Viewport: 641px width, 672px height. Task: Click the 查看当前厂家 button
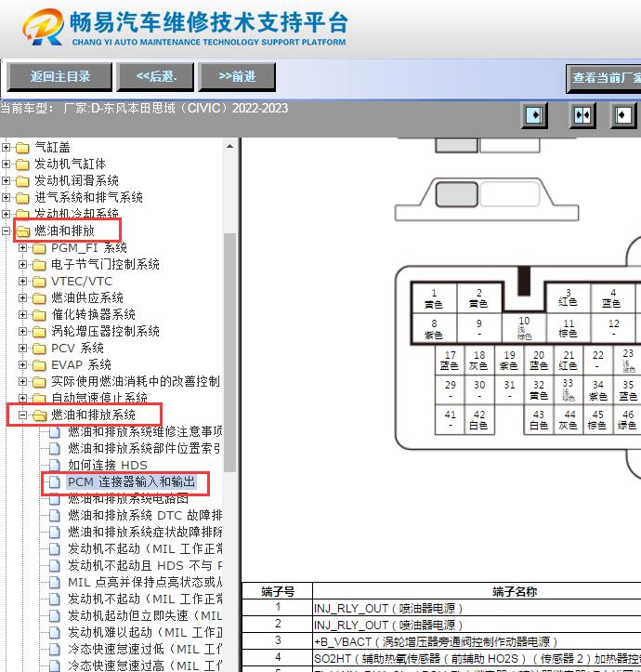tap(604, 78)
